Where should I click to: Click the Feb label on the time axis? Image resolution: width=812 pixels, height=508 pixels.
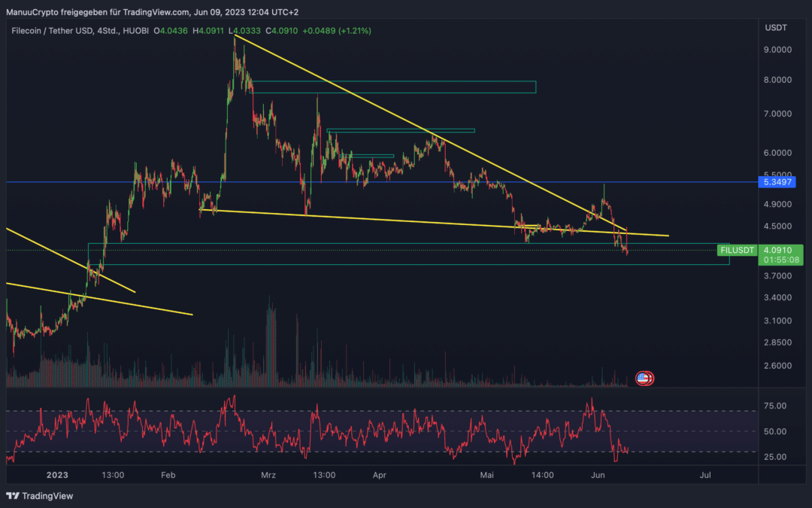(x=168, y=475)
